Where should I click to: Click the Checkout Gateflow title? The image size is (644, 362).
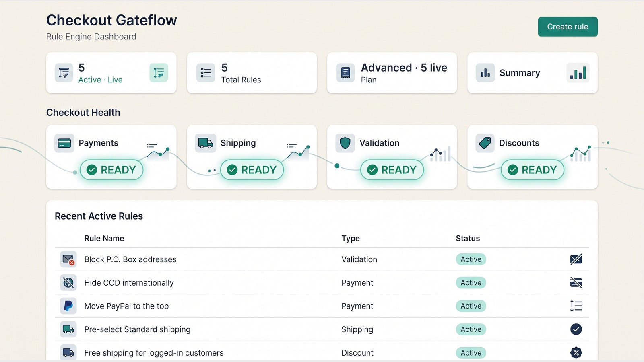(x=111, y=20)
